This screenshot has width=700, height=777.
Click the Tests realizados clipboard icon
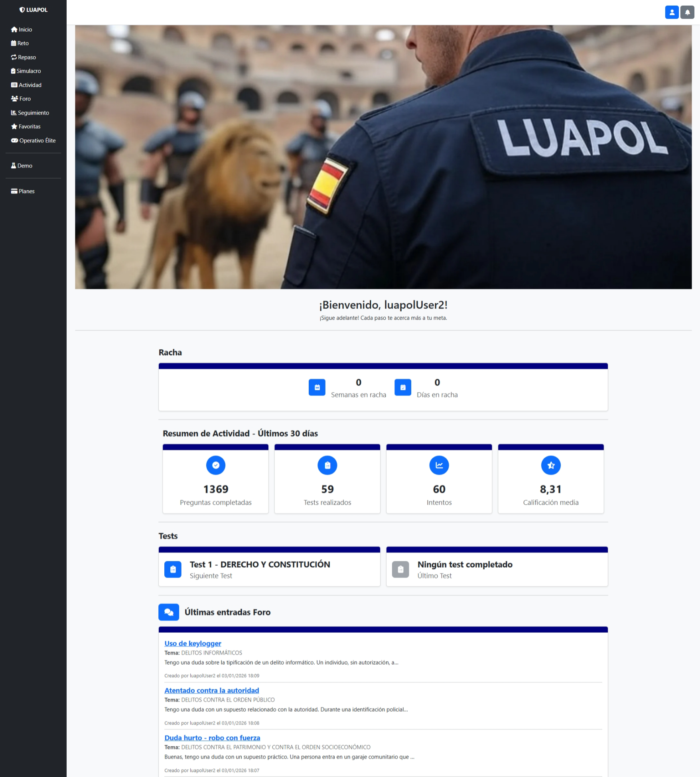click(327, 465)
